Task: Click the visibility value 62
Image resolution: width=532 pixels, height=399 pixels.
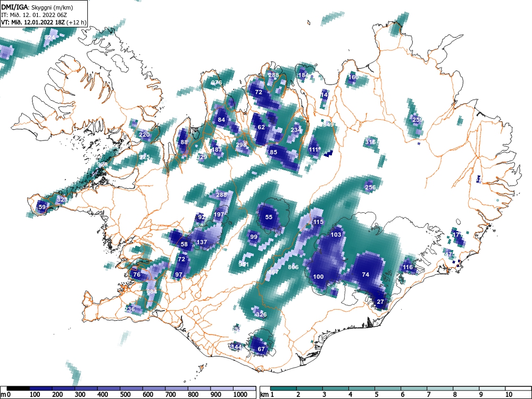Action: (261, 127)
